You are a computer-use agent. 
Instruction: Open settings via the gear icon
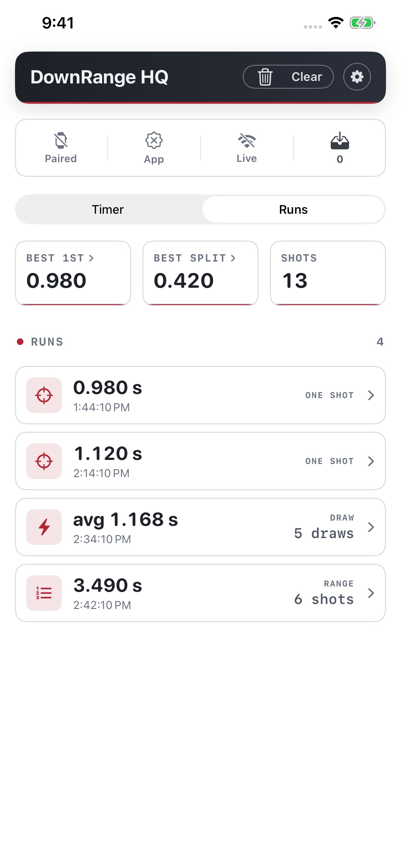click(x=357, y=77)
